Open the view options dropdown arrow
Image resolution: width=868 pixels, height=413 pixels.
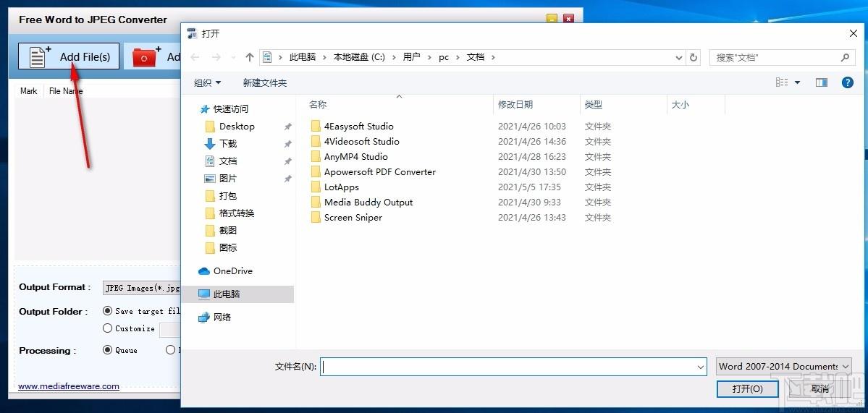click(797, 82)
